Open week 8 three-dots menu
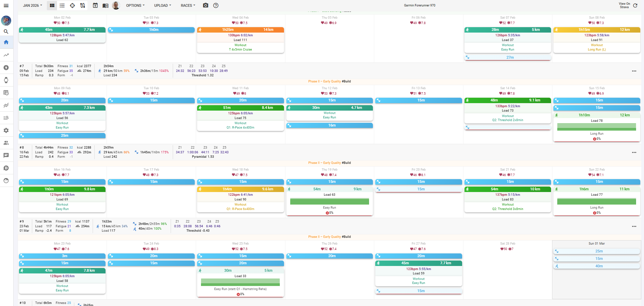The height and width of the screenshot is (306, 644). point(634,152)
